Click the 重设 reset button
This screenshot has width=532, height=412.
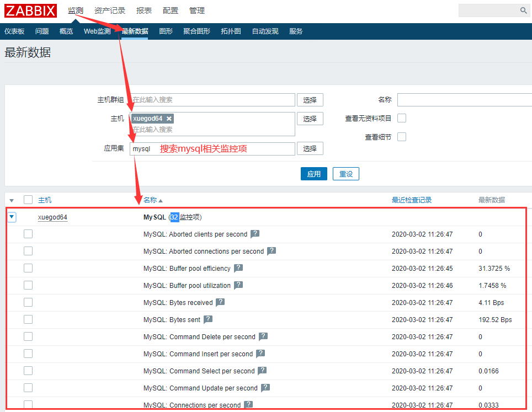click(x=345, y=174)
